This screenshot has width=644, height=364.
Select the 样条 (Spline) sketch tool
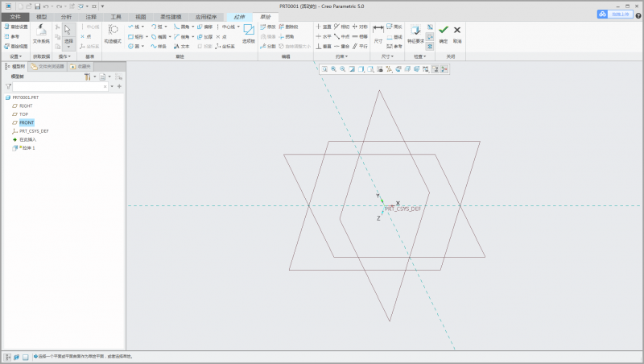tap(159, 47)
